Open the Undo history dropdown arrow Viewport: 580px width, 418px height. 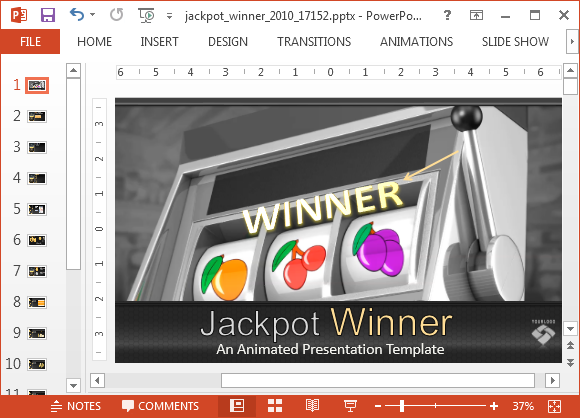[92, 15]
